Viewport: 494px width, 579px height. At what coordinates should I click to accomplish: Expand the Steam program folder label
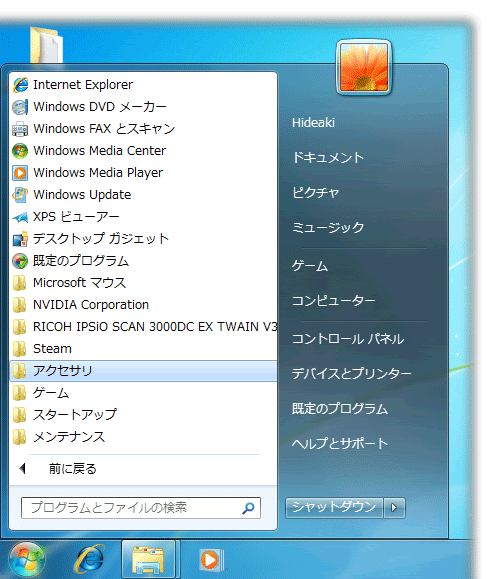coord(52,349)
